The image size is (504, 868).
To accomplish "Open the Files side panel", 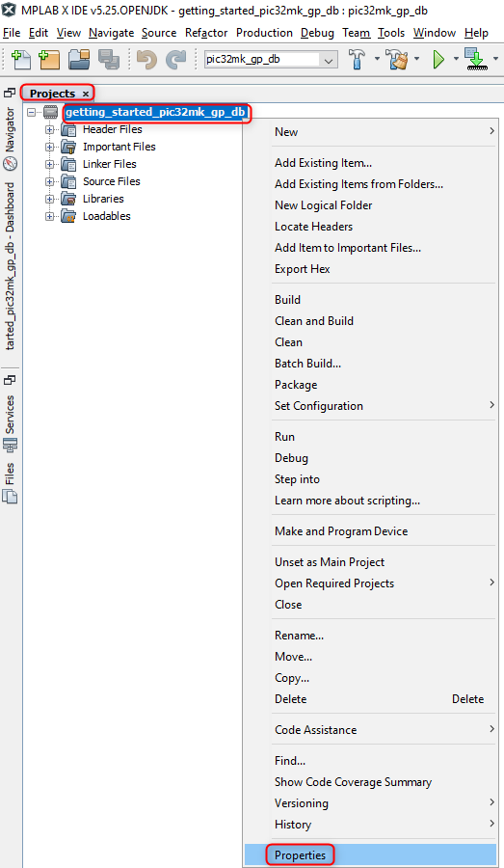I will 10,482.
